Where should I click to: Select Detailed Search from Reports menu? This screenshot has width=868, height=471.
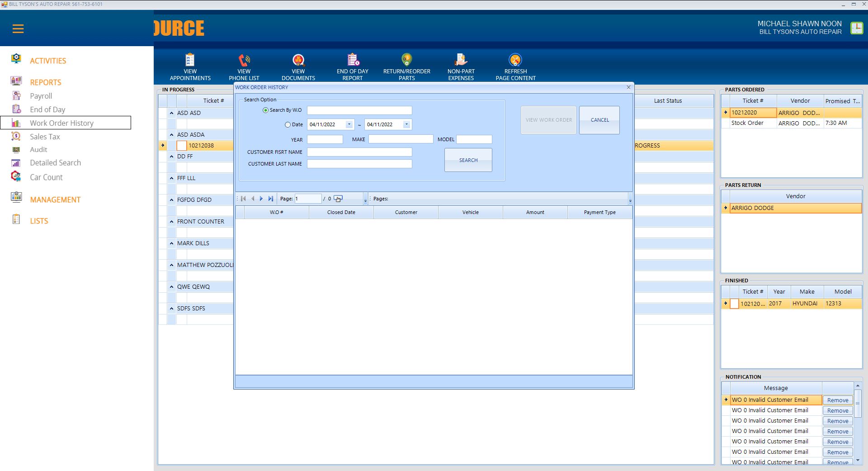(x=55, y=163)
